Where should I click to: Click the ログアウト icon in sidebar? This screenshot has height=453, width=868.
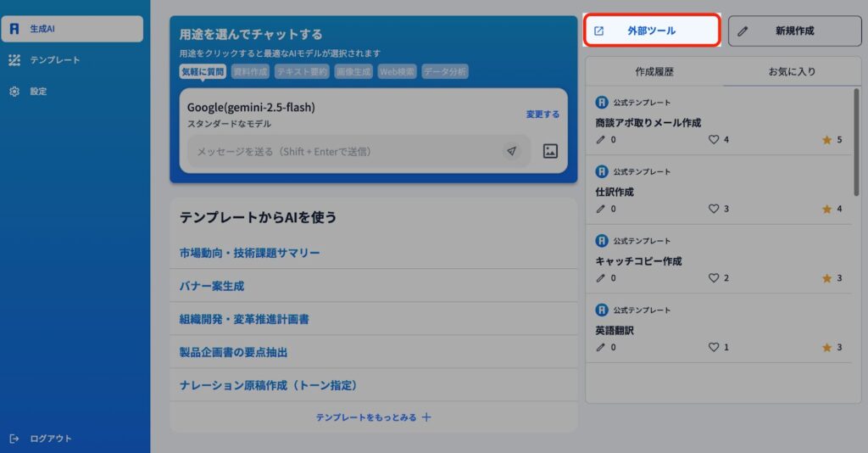pos(14,439)
